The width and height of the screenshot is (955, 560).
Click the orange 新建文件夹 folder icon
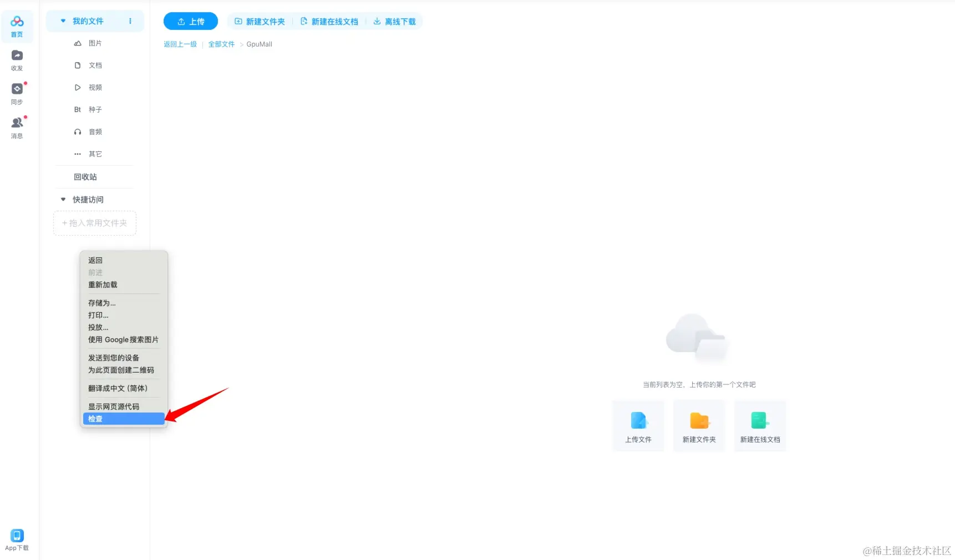point(699,420)
